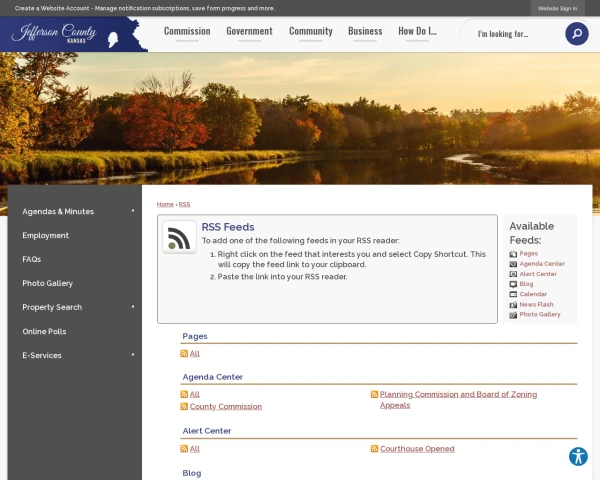Open FAQs in the sidebar
This screenshot has height=480, width=600.
click(32, 259)
